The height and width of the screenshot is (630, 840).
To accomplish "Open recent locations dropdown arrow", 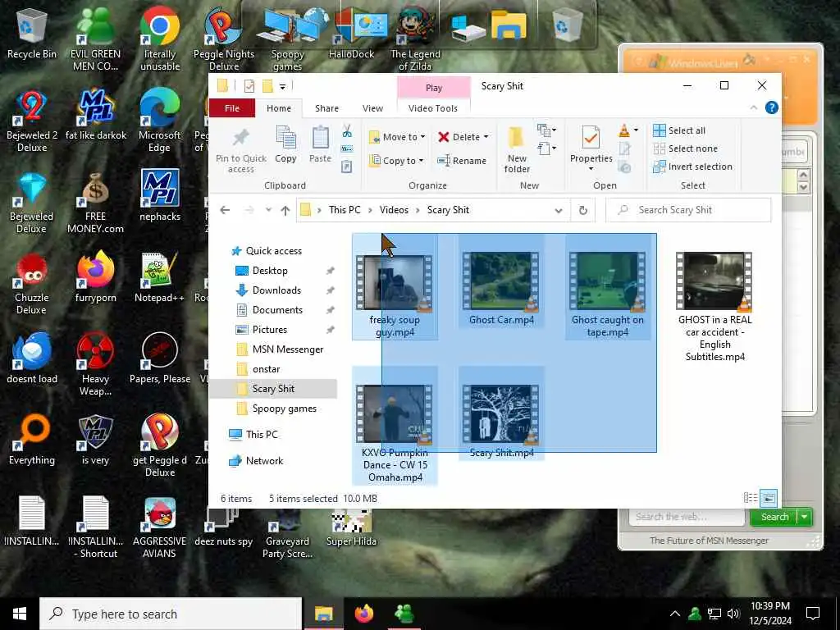I will pyautogui.click(x=268, y=210).
